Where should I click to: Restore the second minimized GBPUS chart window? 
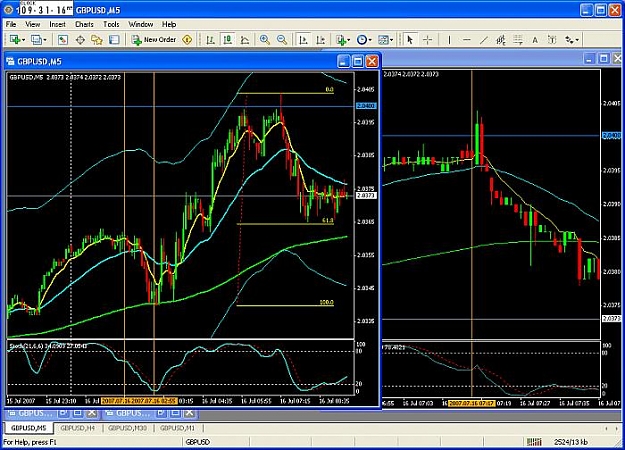click(161, 413)
